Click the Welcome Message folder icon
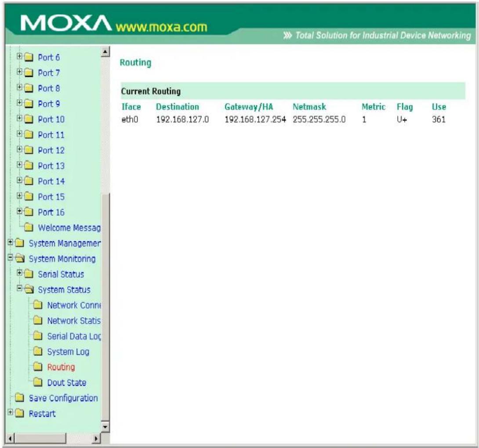This screenshot has height=448, width=479. point(29,228)
